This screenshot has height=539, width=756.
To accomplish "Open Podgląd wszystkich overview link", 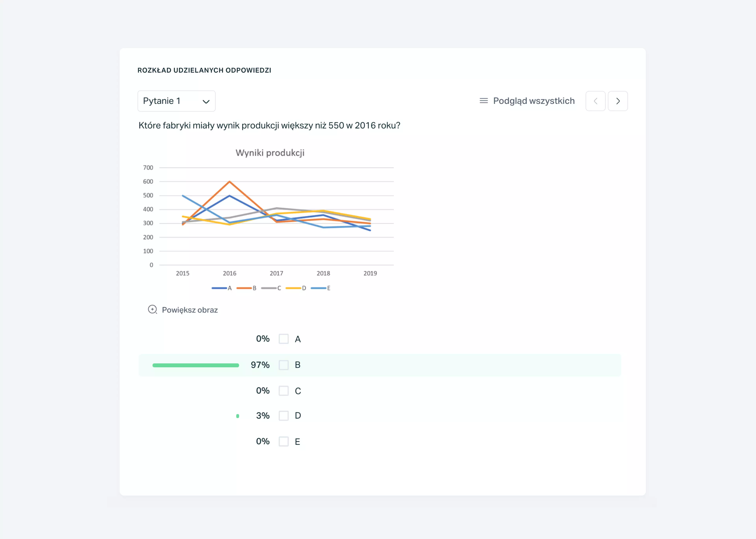I will pos(533,101).
